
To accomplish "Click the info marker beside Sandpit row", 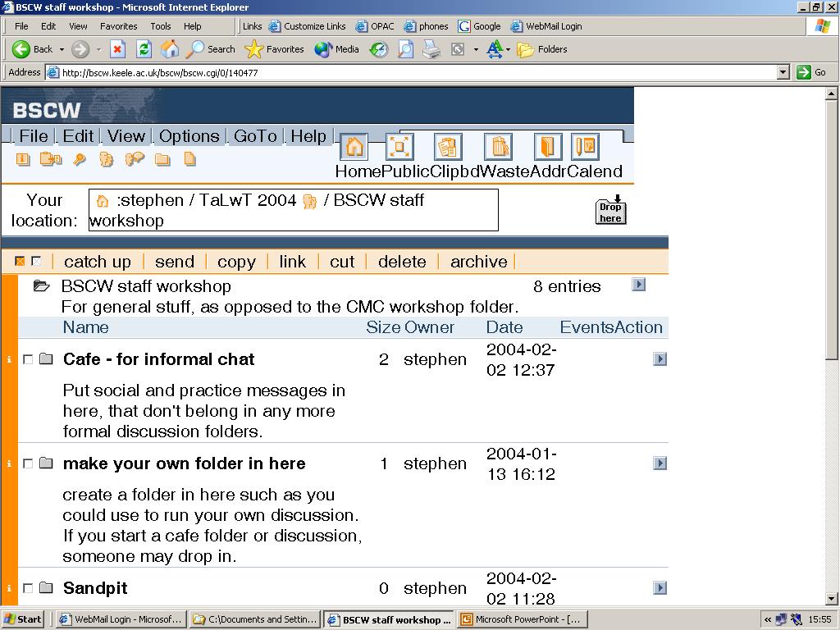I will tap(9, 588).
